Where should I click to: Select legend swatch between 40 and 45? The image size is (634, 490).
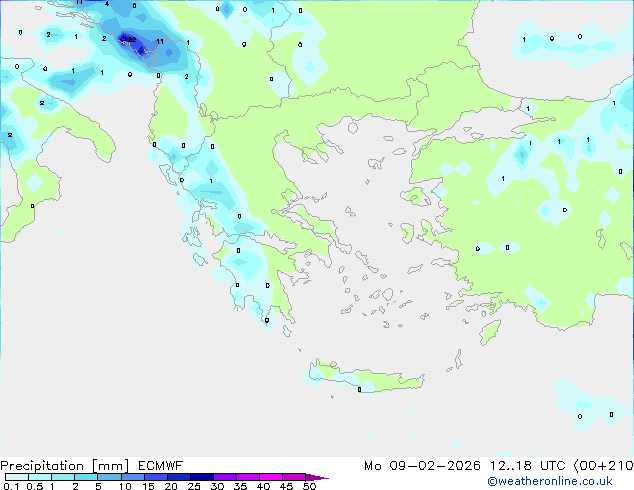tap(271, 477)
